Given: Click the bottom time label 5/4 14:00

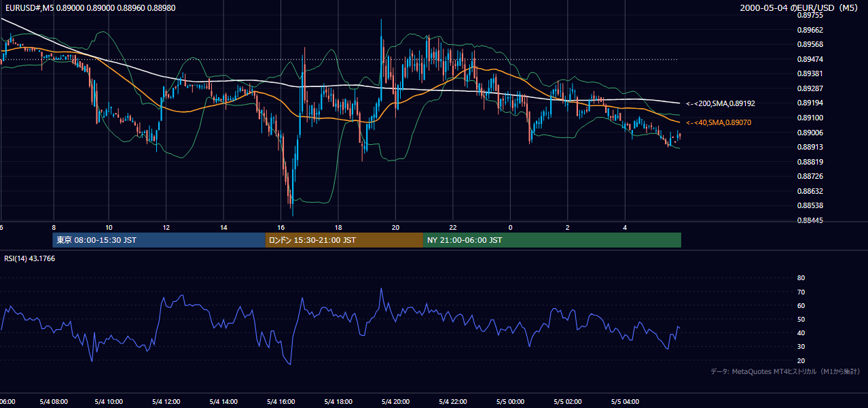Looking at the screenshot, I should [224, 402].
